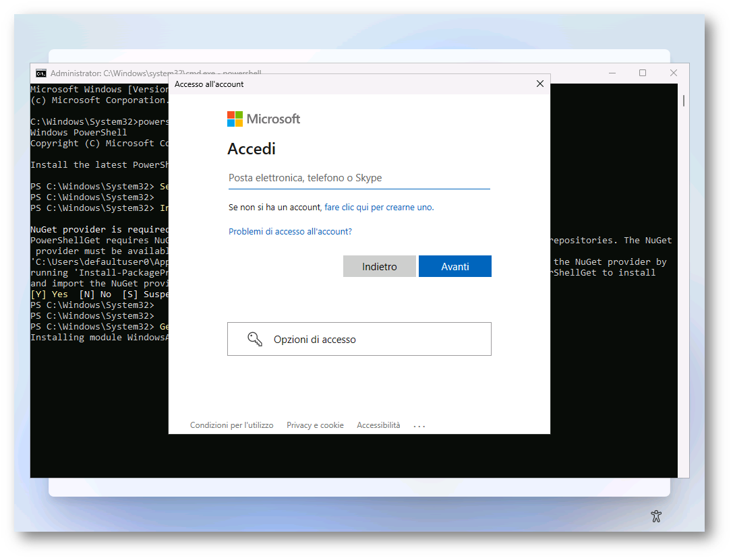Image resolution: width=733 pixels, height=560 pixels.
Task: Click 'repositories. The NuGet' console text
Action: [611, 240]
